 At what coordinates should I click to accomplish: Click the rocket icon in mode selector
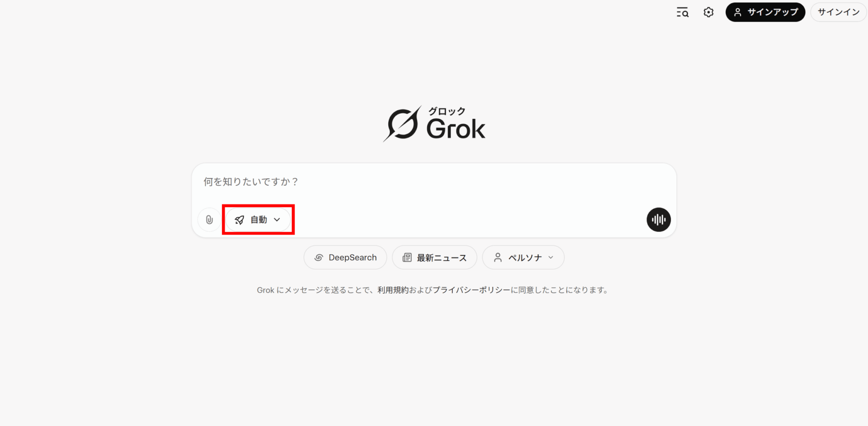pos(239,220)
